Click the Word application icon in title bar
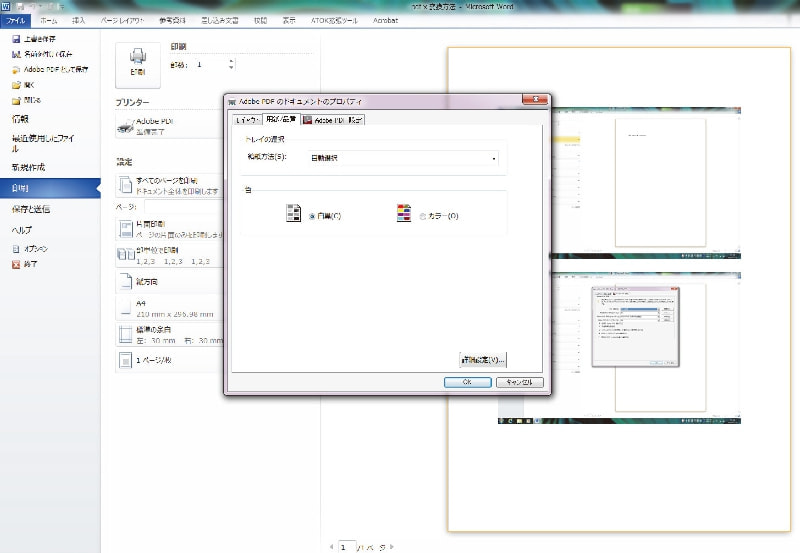 6,7
